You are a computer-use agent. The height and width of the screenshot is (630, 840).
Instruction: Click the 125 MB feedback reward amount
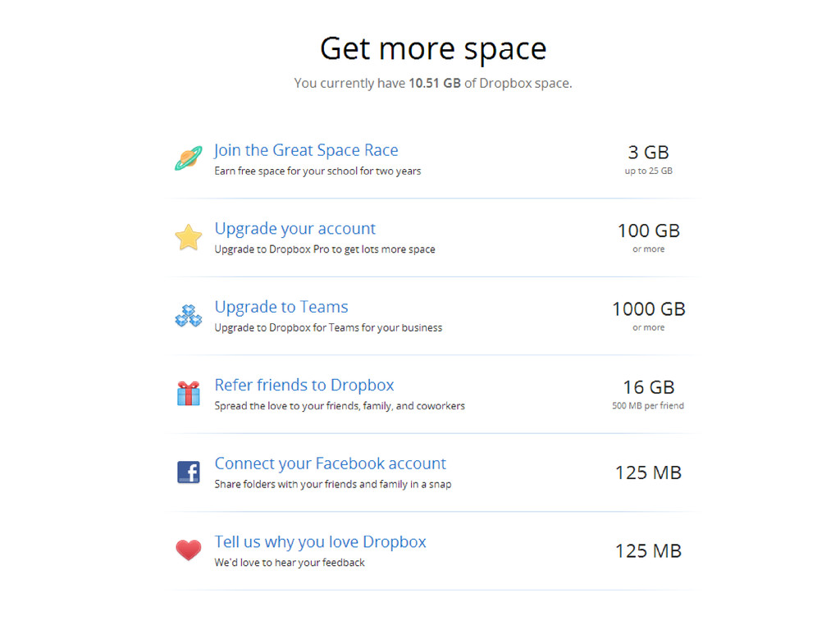648,550
